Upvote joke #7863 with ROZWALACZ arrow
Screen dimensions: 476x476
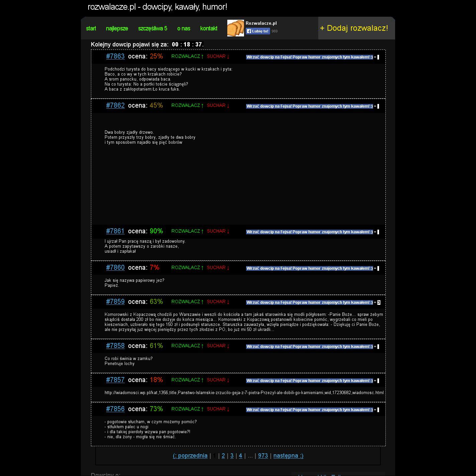187,56
